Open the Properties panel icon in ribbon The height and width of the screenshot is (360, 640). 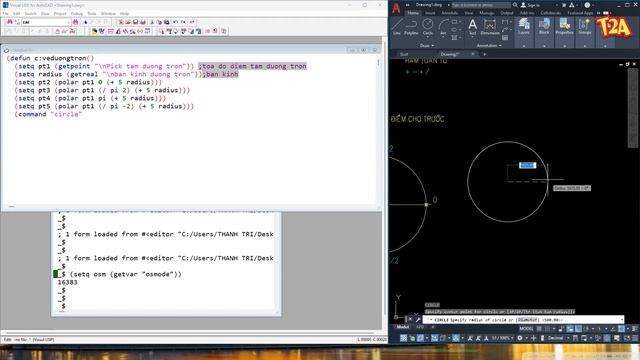click(564, 26)
